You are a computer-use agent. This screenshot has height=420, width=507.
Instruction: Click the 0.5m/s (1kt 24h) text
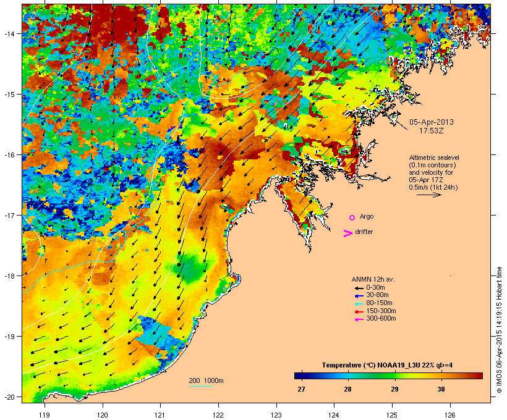coord(433,187)
